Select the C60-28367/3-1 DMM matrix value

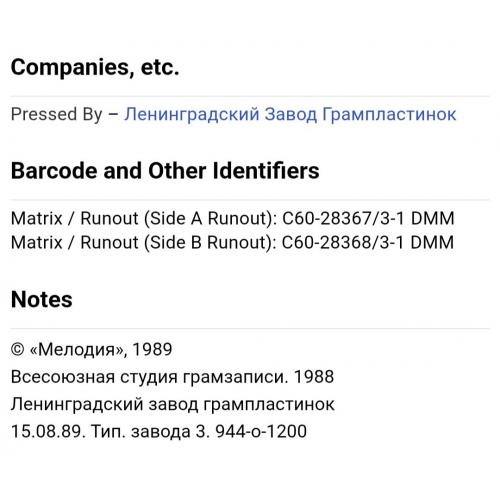click(x=368, y=219)
